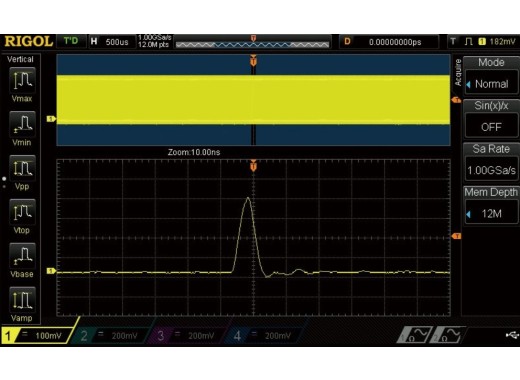Click the first signal source icon

[414, 334]
